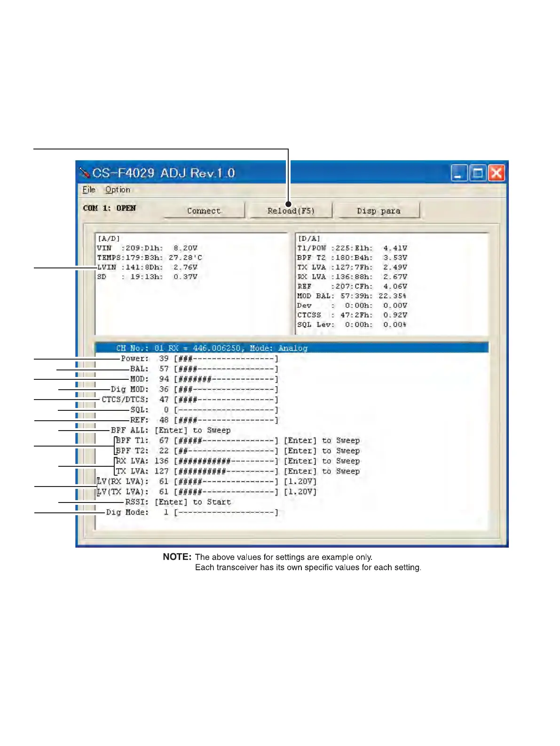Click the CTCSS : 47:2Fh: 0.92V value
Screen dimensions: 560x746
(352, 315)
